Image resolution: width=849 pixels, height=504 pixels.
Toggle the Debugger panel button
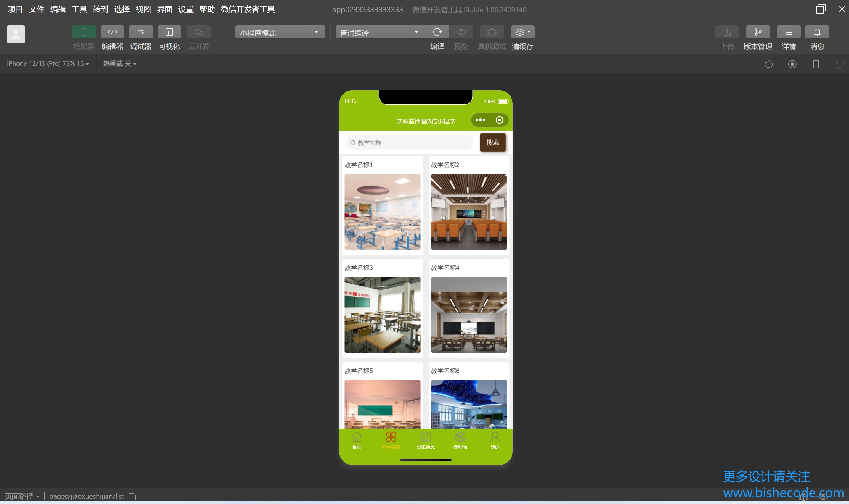coord(141,32)
